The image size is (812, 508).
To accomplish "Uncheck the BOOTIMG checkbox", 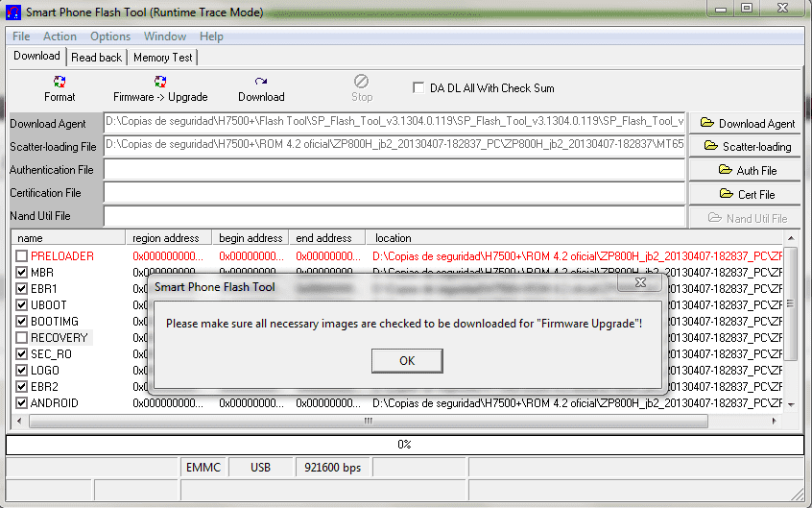I will tap(21, 322).
